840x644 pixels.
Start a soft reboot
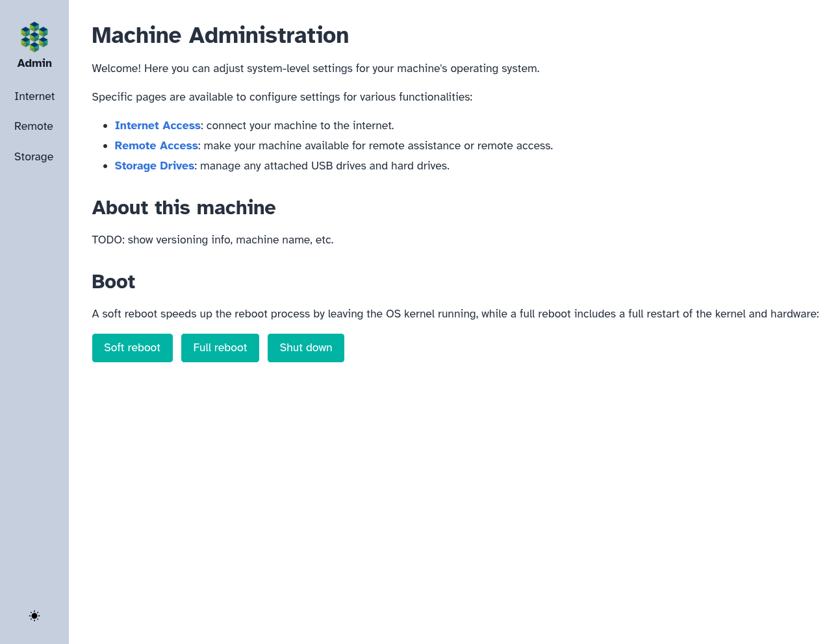pyautogui.click(x=132, y=347)
